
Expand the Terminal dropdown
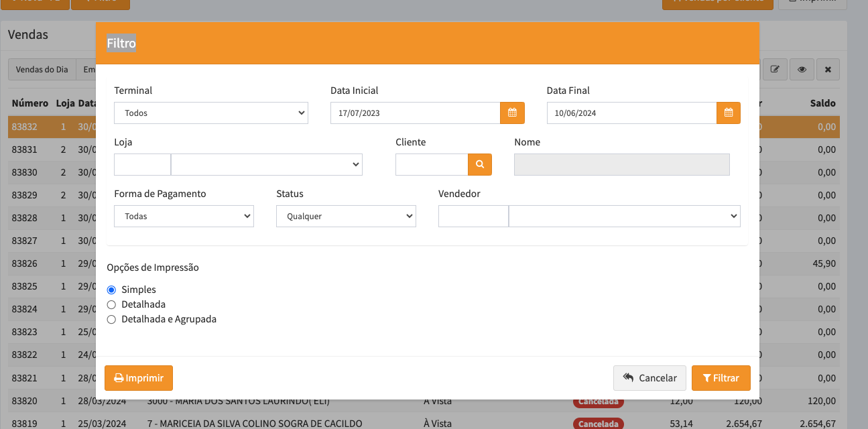click(x=210, y=113)
